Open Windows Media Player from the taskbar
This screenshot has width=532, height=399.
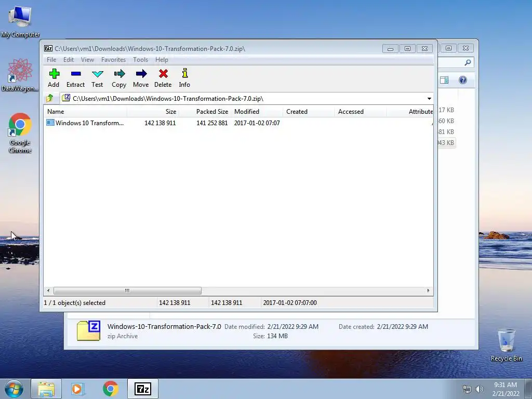78,389
